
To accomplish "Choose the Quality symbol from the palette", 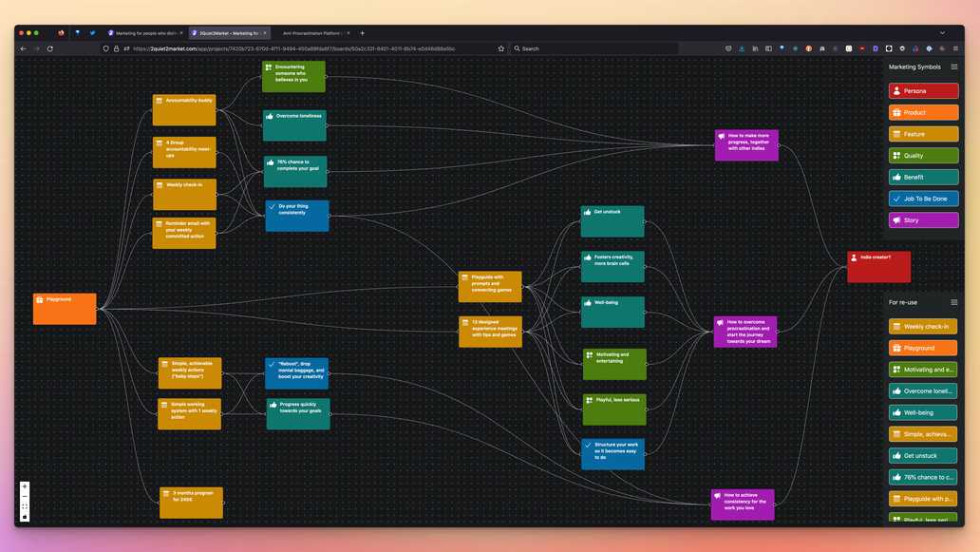I will [923, 156].
